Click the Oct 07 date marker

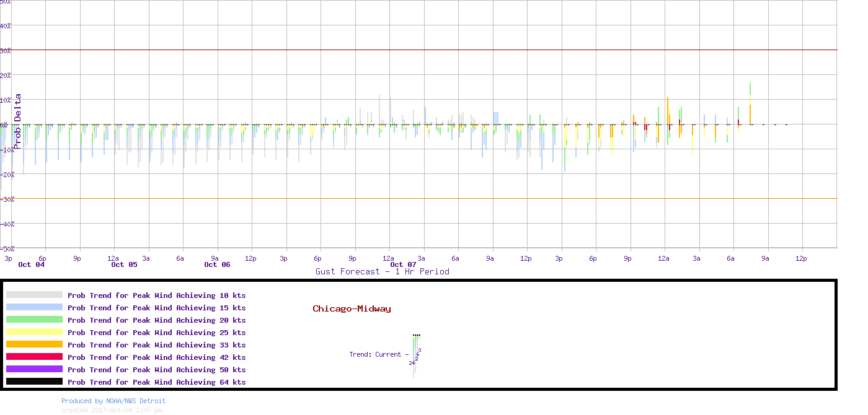point(403,264)
